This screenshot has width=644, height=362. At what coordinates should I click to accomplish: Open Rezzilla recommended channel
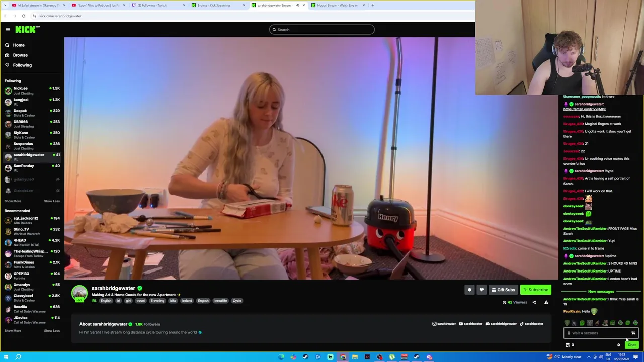click(x=32, y=309)
